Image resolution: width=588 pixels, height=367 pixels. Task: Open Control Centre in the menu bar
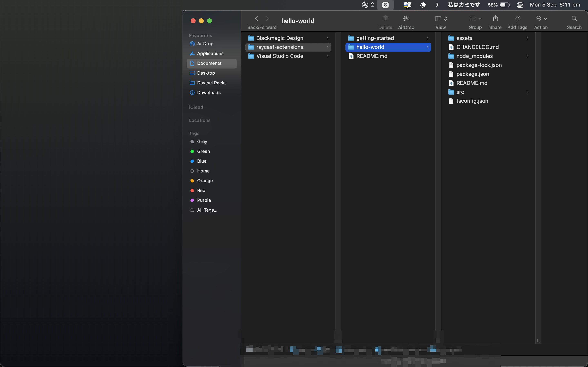pyautogui.click(x=520, y=5)
